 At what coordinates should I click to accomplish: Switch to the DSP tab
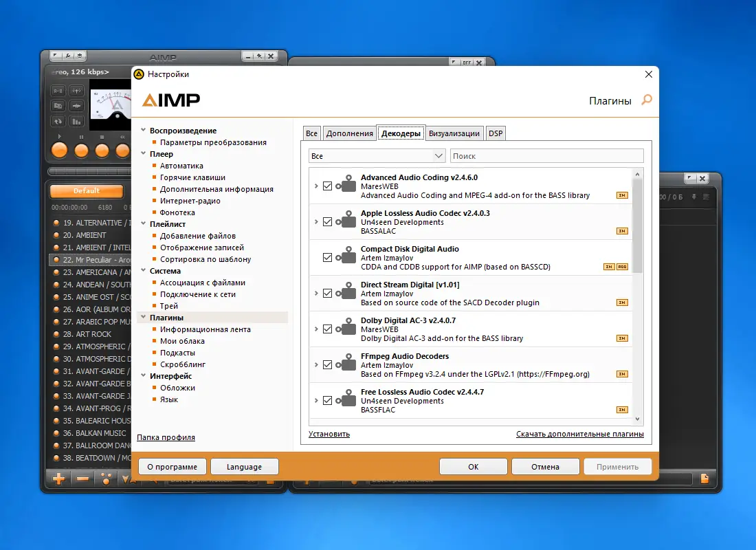coord(496,133)
